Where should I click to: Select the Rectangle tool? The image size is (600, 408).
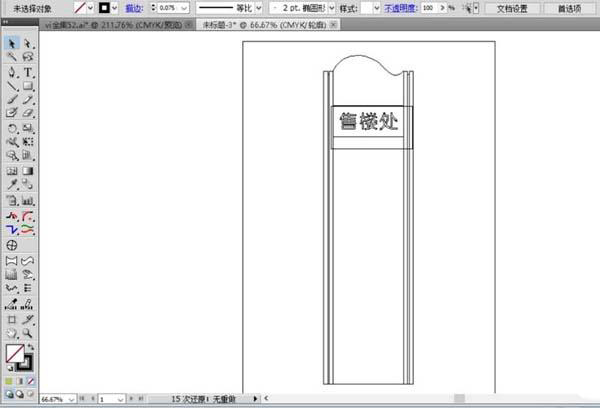click(x=28, y=86)
